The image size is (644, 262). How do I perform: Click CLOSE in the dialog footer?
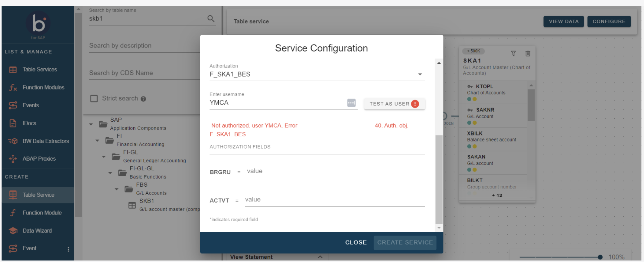[355, 242]
